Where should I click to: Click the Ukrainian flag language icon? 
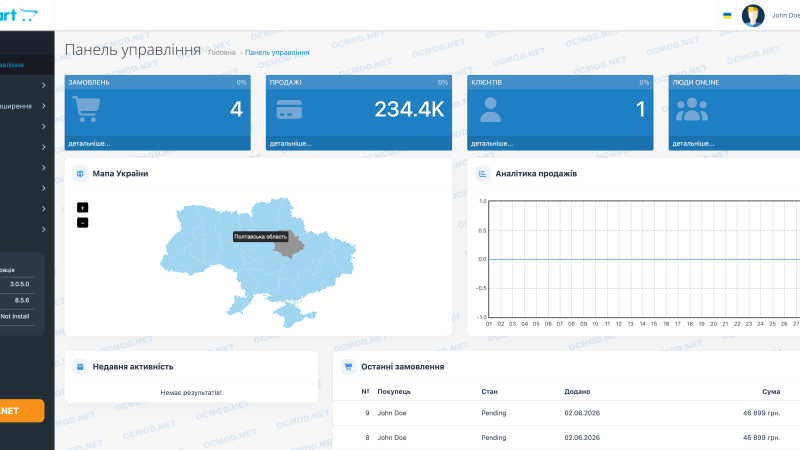[727, 16]
